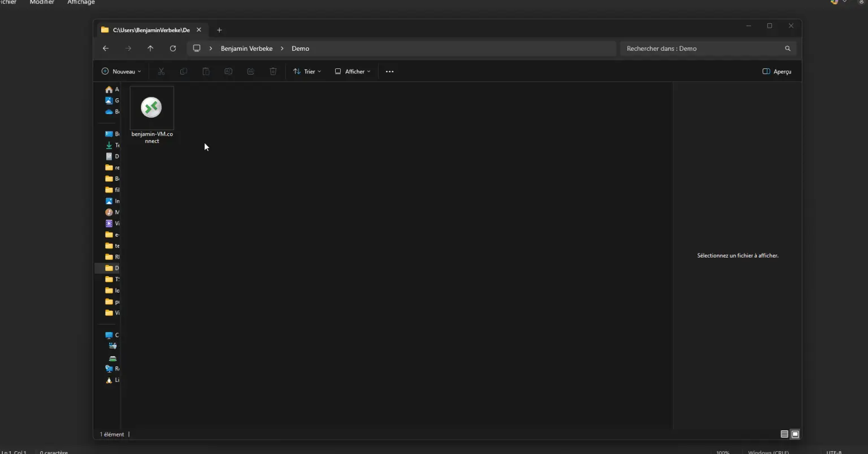Switch to large icons view

point(795,434)
